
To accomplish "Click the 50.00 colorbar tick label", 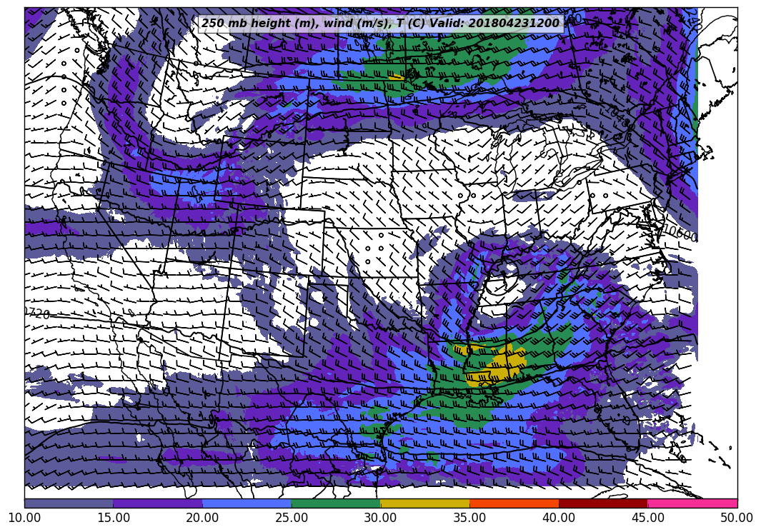I will click(x=737, y=518).
